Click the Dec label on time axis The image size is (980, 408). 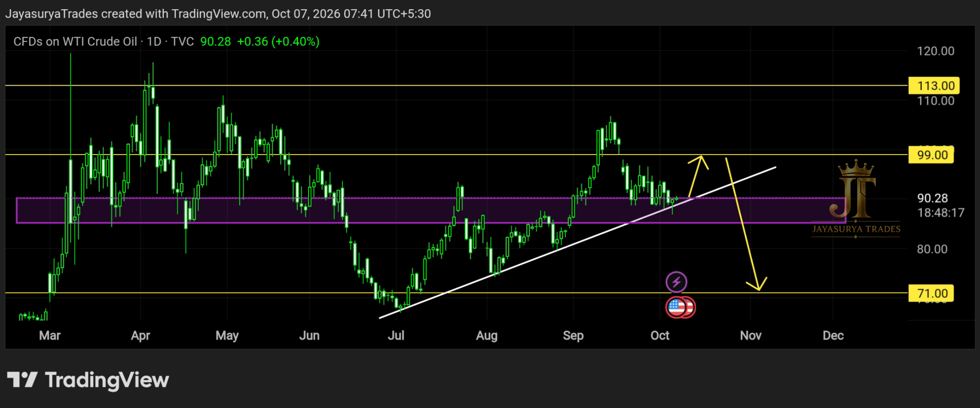[x=833, y=335]
